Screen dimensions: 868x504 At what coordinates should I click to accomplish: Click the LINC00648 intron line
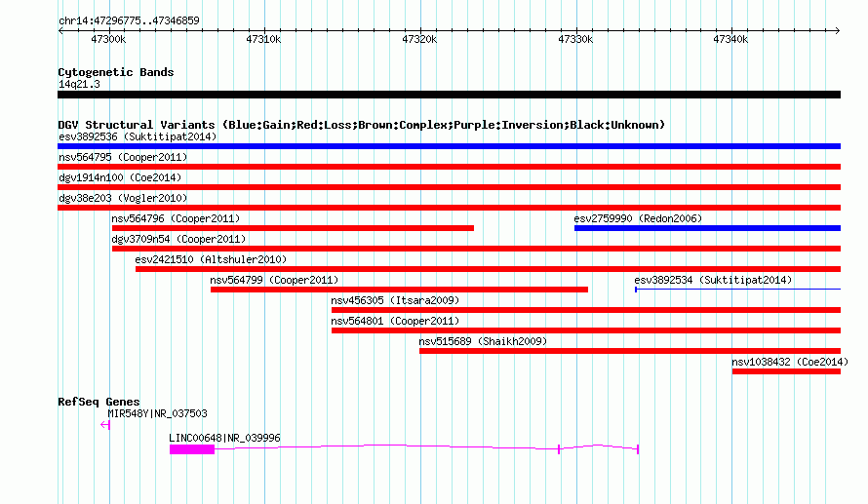click(x=386, y=447)
